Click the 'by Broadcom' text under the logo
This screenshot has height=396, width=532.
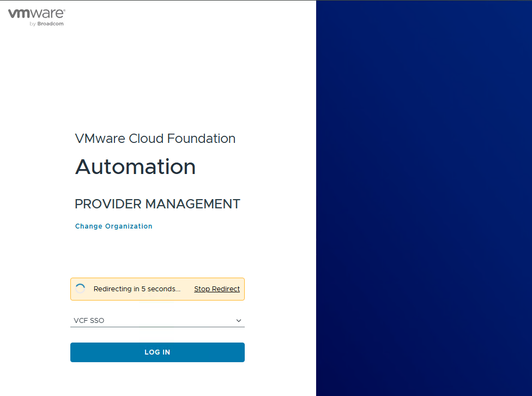tap(47, 24)
